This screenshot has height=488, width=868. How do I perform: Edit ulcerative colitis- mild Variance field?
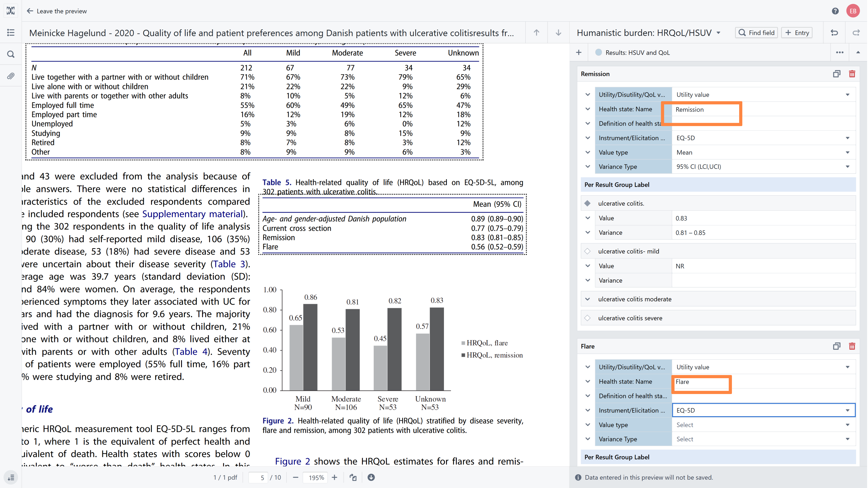(x=764, y=281)
